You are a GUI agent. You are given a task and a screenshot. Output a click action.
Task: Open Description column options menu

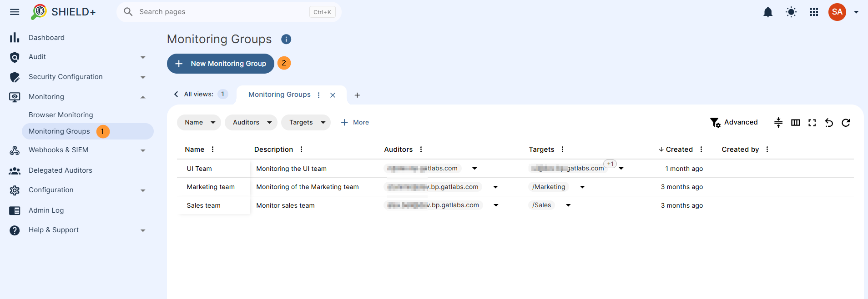click(x=301, y=149)
